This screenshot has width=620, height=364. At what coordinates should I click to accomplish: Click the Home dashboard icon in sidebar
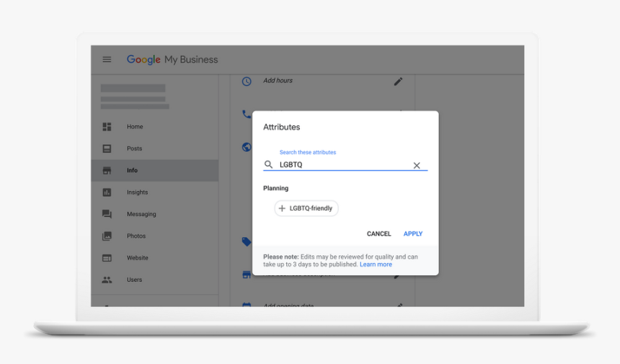(107, 127)
